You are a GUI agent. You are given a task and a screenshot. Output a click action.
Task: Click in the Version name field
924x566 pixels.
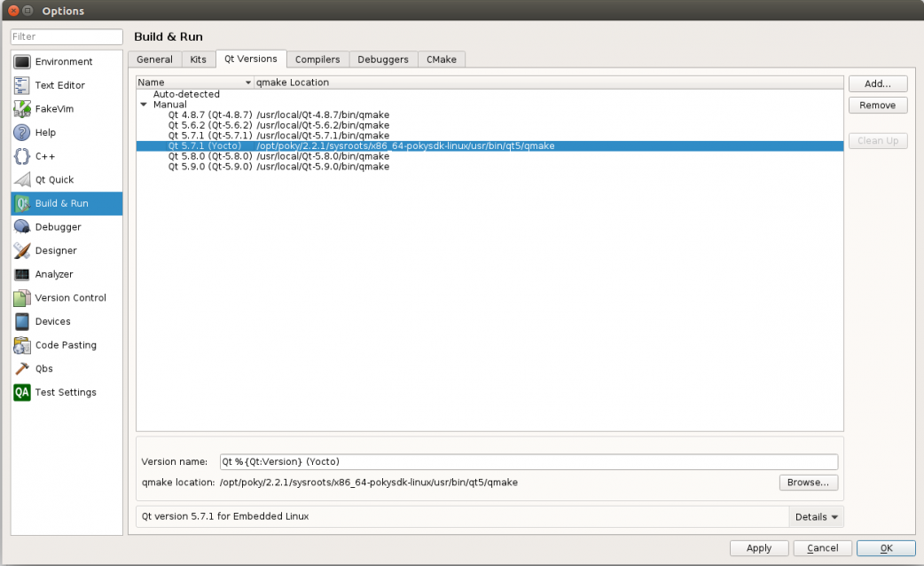528,461
